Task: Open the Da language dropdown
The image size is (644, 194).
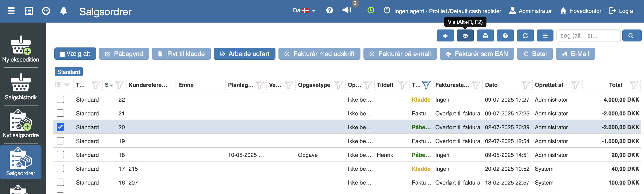Action: [x=304, y=11]
